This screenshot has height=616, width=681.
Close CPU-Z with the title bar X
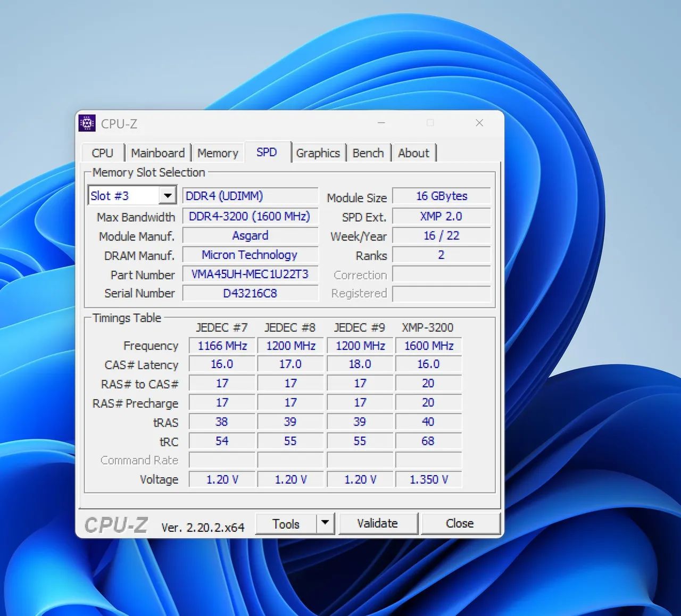[479, 123]
